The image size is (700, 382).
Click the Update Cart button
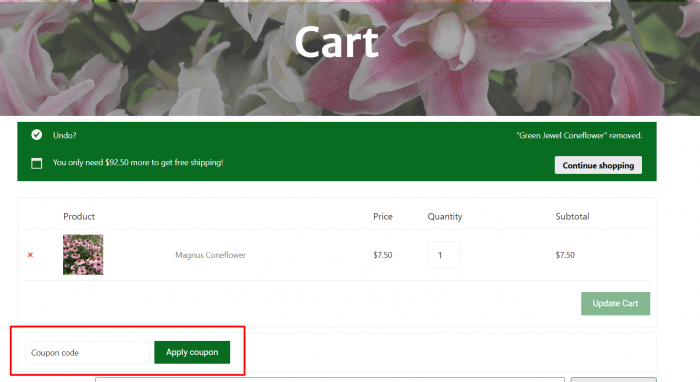click(x=615, y=303)
